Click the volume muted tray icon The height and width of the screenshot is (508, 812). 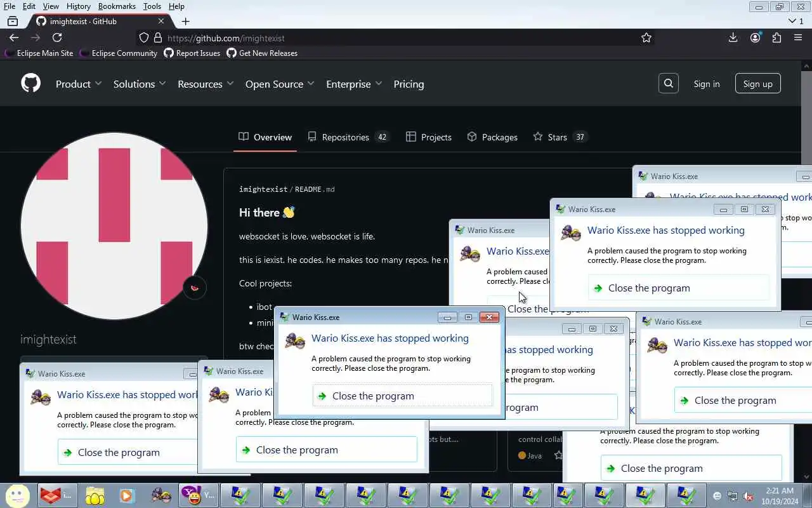[x=748, y=496]
